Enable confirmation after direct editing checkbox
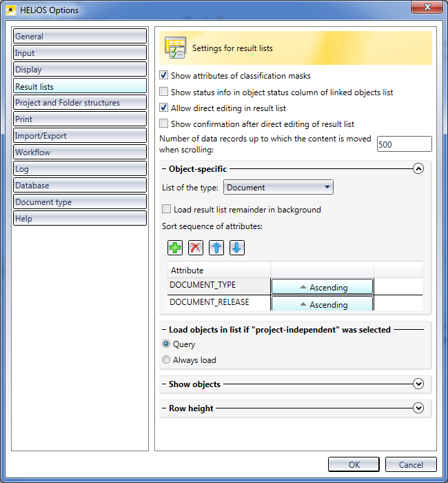Viewport: 448px width, 483px height. (x=164, y=124)
